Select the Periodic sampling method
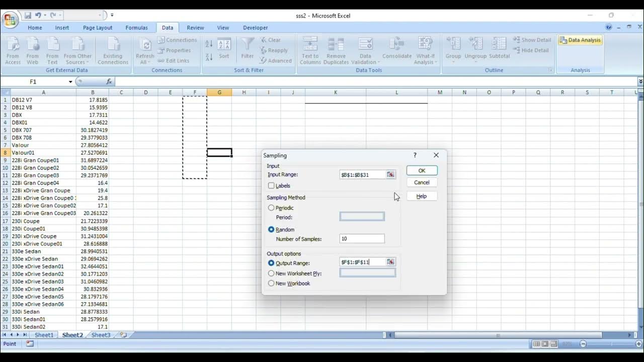Viewport: 644px width, 362px height. [x=272, y=208]
